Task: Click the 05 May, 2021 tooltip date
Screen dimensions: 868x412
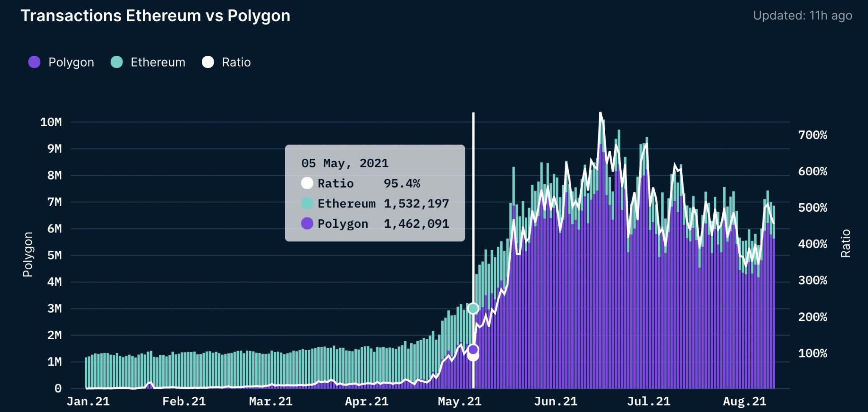Action: tap(345, 163)
